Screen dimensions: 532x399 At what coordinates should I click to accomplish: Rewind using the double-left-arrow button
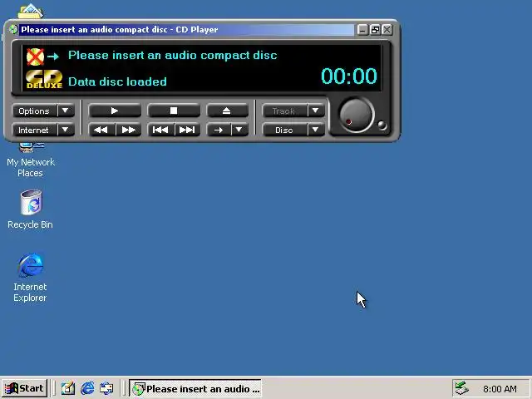[x=101, y=130]
